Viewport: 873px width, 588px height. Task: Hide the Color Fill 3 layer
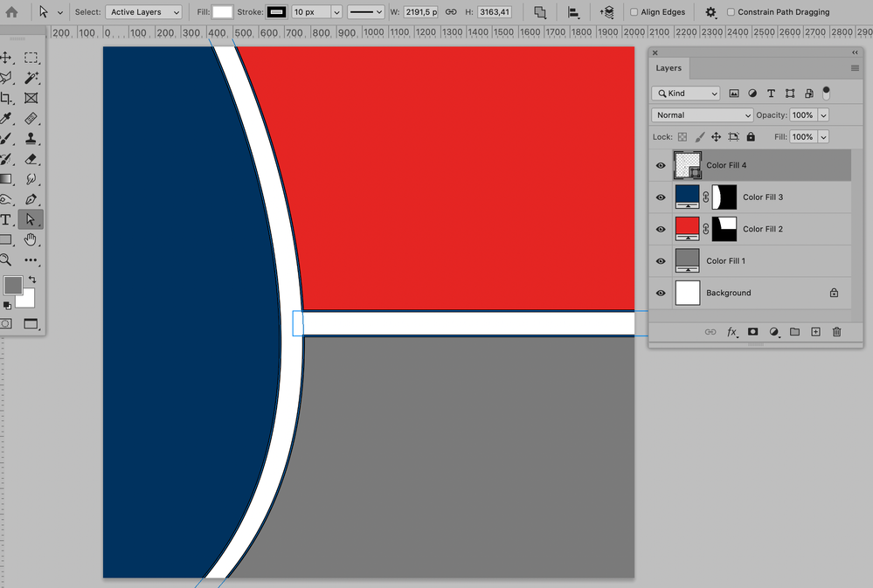[661, 197]
